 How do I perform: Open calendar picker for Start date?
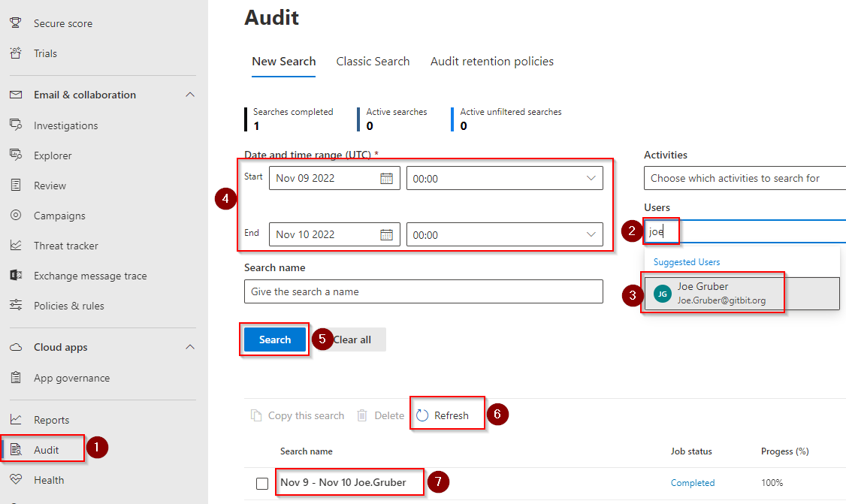386,178
